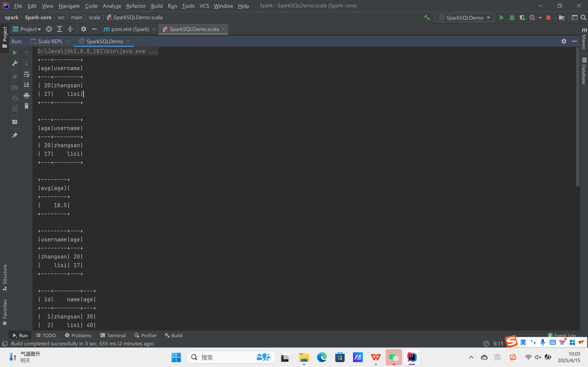Open the Refactor menu

click(136, 6)
